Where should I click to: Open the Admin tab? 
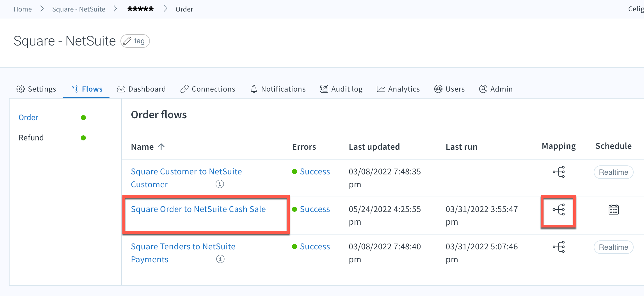tap(496, 89)
